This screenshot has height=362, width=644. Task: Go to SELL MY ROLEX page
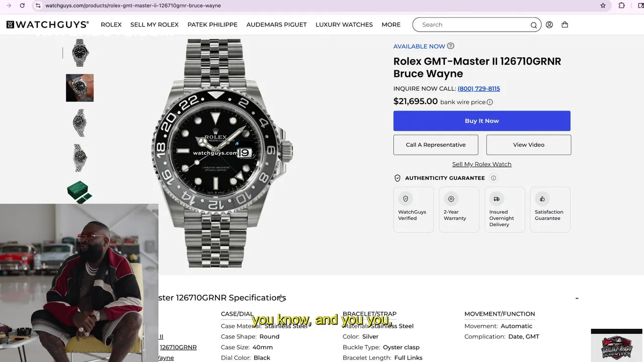tap(154, 25)
